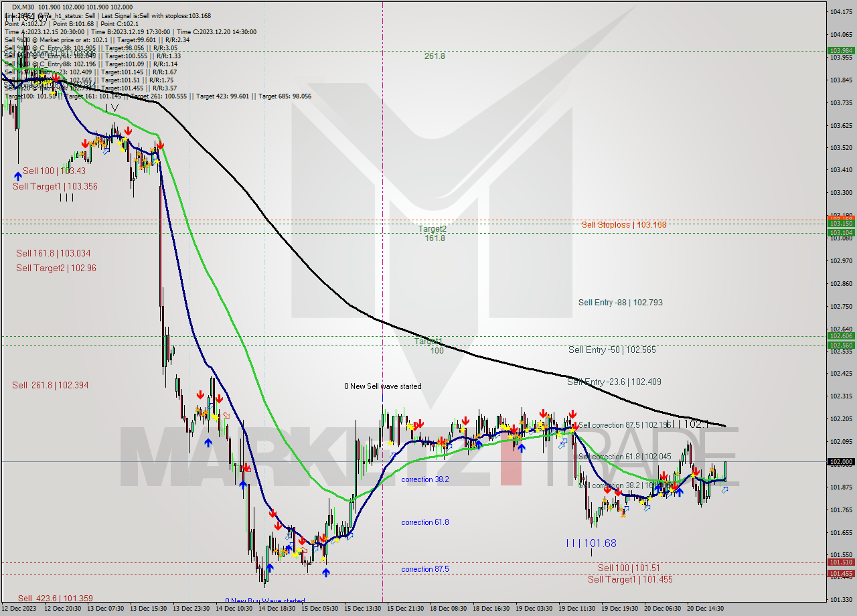Select the '12 Dec 2023' time axis label
This screenshot has height=616, width=857.
(x=19, y=609)
